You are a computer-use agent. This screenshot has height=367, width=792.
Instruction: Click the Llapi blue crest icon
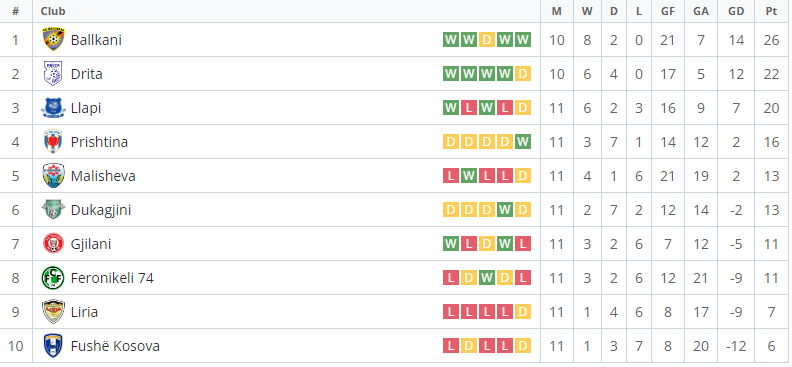[x=53, y=108]
